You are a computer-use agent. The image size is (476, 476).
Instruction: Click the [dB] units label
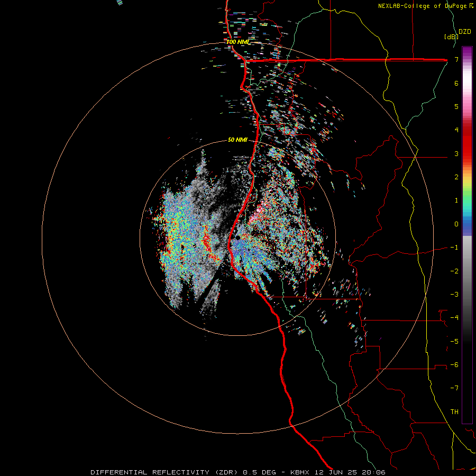click(451, 36)
